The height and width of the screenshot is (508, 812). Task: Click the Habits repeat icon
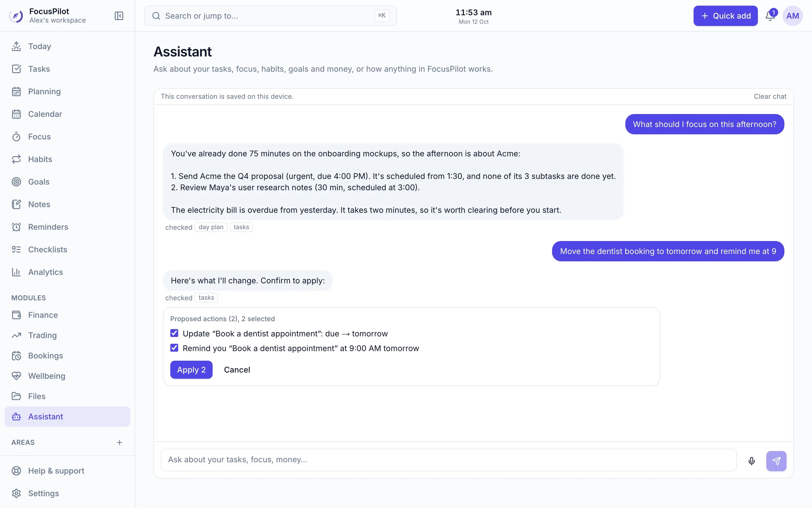16,159
